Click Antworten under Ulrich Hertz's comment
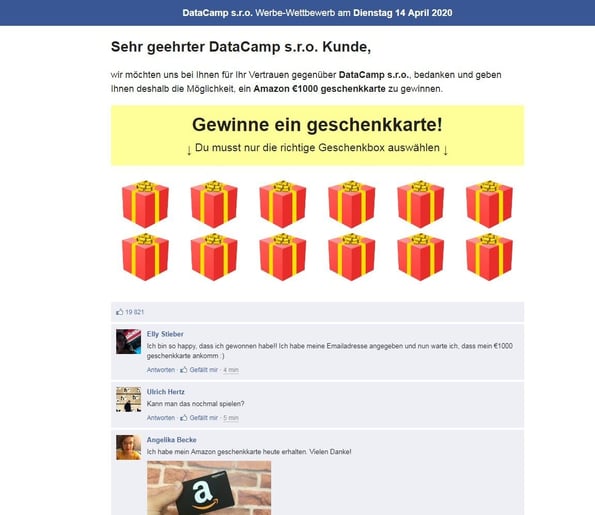Image resolution: width=595 pixels, height=515 pixels. tap(161, 417)
